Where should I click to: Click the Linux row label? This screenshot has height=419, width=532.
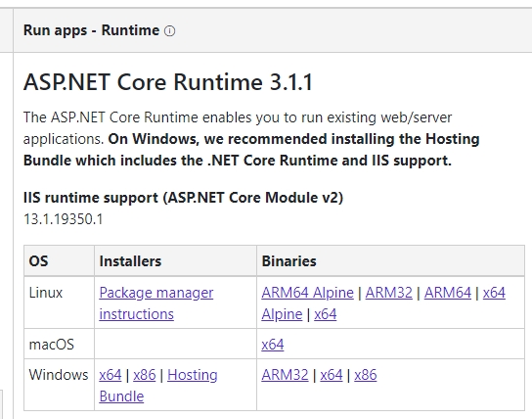pyautogui.click(x=46, y=293)
